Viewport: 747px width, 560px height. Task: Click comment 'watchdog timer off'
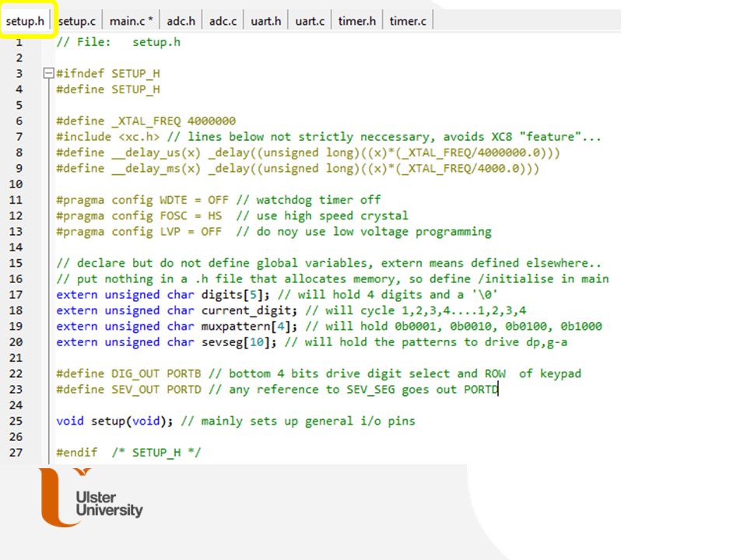309,200
